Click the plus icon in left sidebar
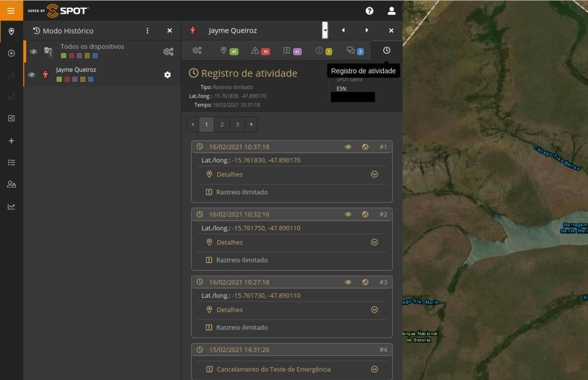Screen dimensions: 588x380 tap(11, 141)
